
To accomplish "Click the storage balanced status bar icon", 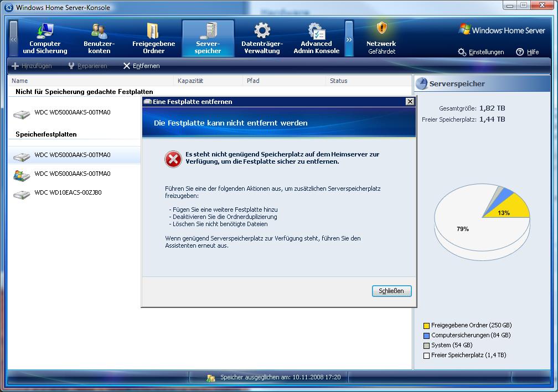I will coord(211,378).
